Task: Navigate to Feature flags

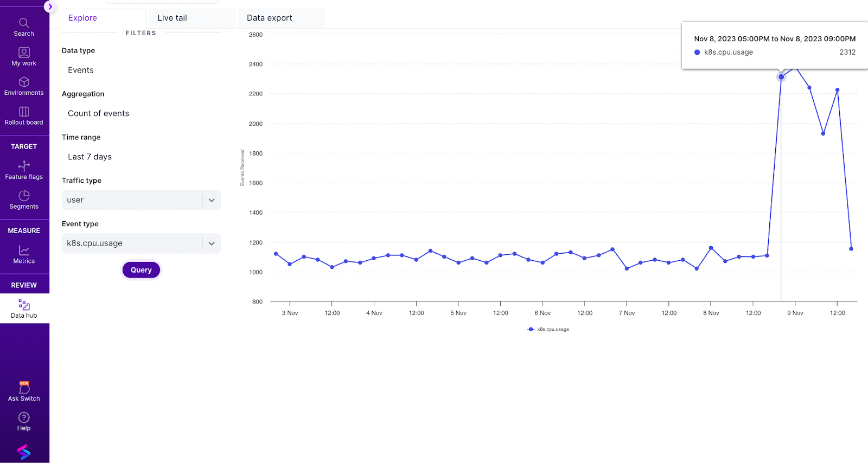Action: point(24,170)
